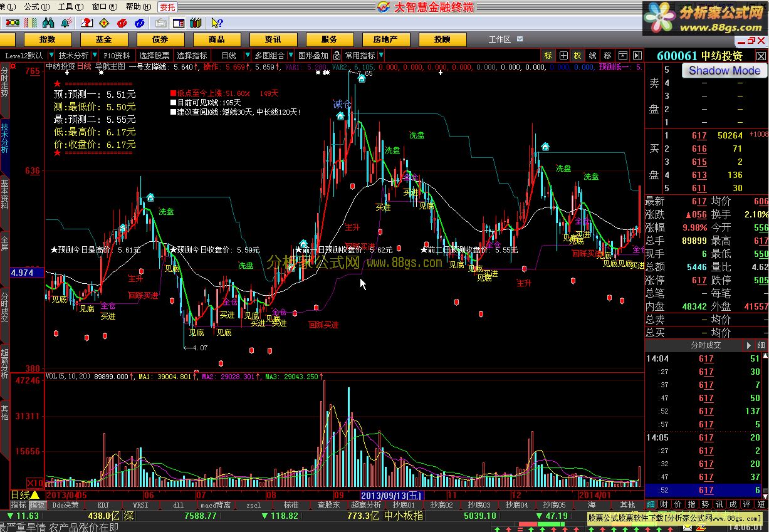
Task: Click the F10资料 button
Action: click(x=117, y=55)
